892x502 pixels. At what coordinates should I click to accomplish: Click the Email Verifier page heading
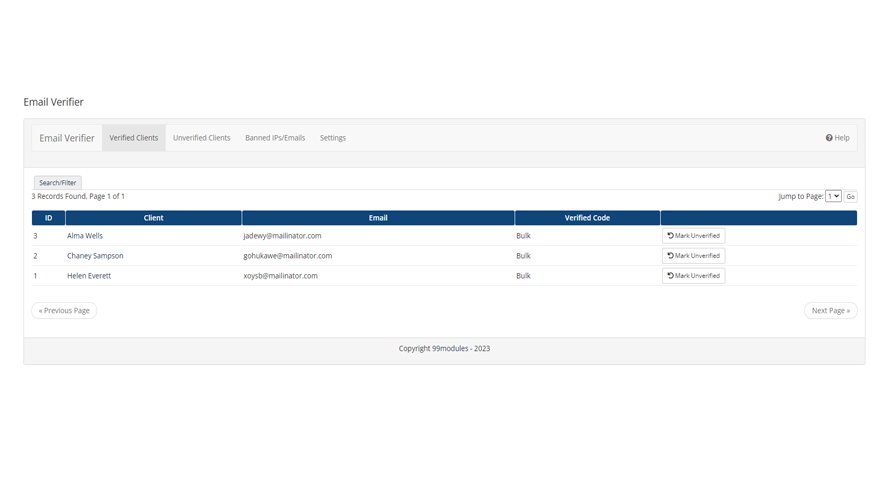coord(53,102)
